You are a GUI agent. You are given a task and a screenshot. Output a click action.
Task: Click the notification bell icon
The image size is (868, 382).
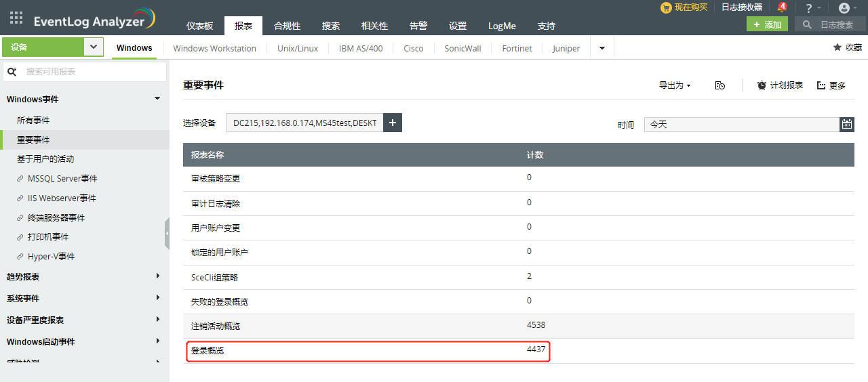click(x=781, y=8)
